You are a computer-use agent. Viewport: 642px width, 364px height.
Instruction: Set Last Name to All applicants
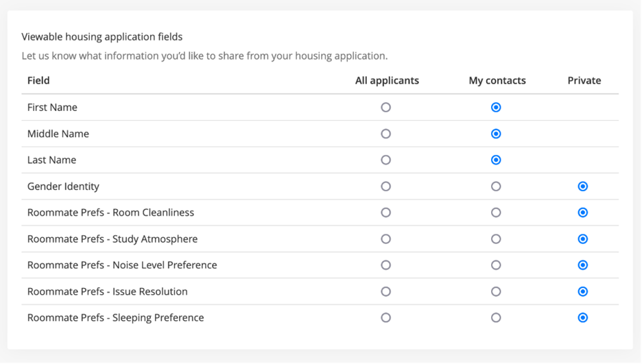pos(385,160)
